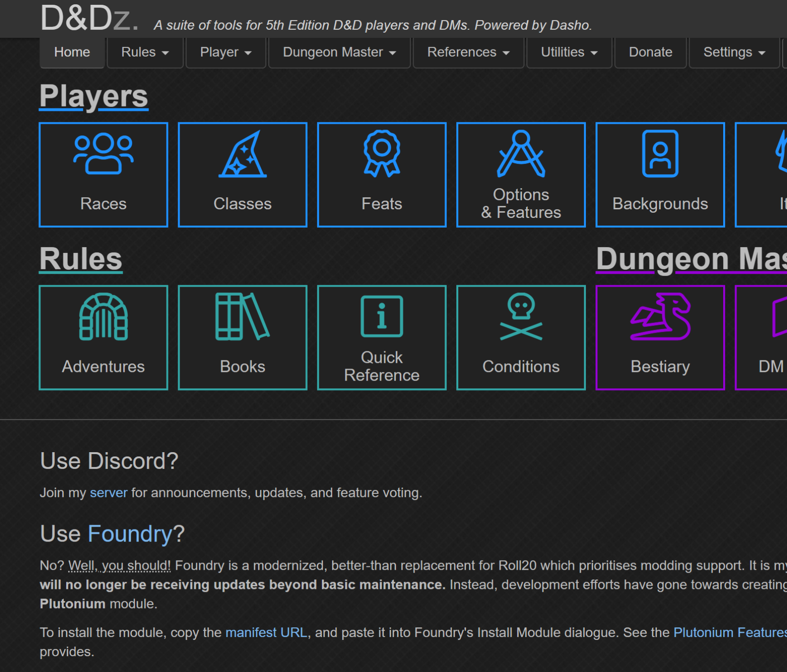Open the Bestiary dragon icon

[x=660, y=317]
